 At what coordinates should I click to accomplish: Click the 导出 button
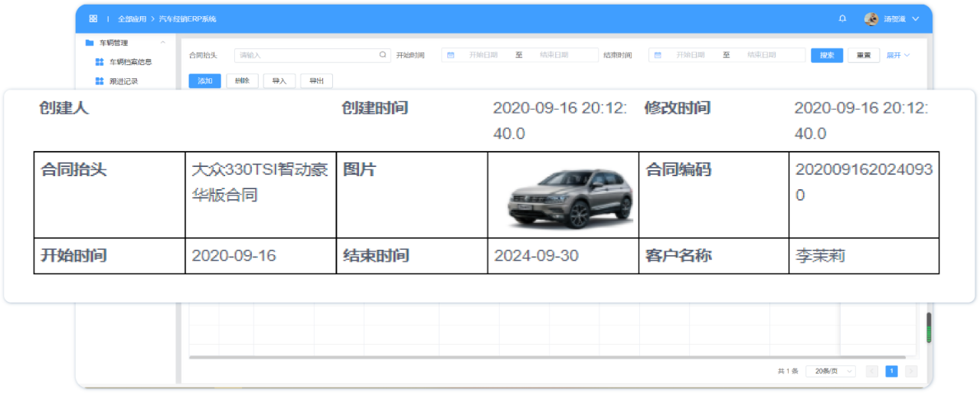click(x=316, y=80)
